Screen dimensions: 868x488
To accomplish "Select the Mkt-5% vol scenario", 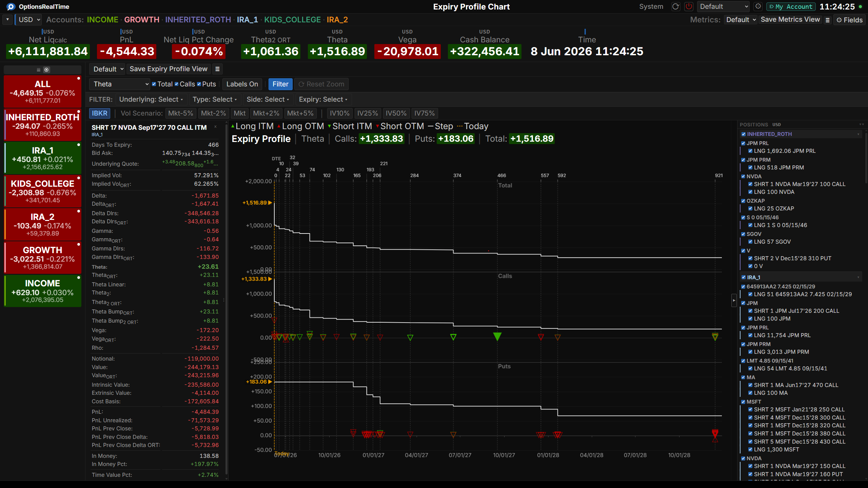I will tap(180, 113).
